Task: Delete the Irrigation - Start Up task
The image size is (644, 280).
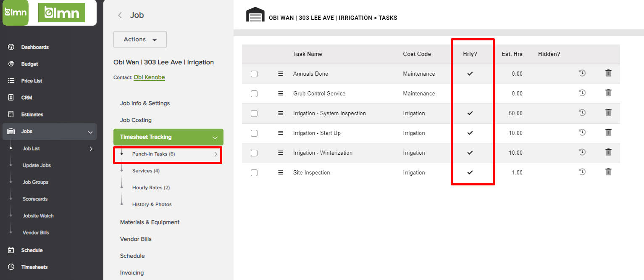Action: click(608, 132)
